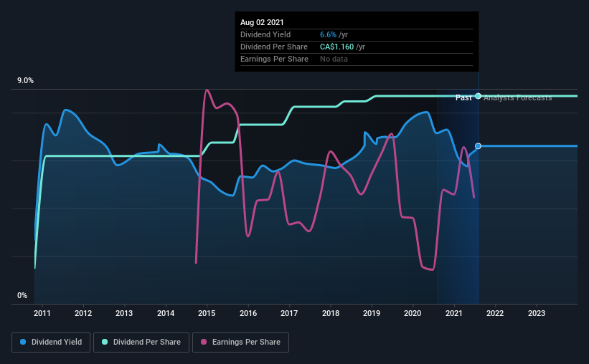
Task: Click the teal Dividend Per Share legend dot
Action: [x=105, y=342]
